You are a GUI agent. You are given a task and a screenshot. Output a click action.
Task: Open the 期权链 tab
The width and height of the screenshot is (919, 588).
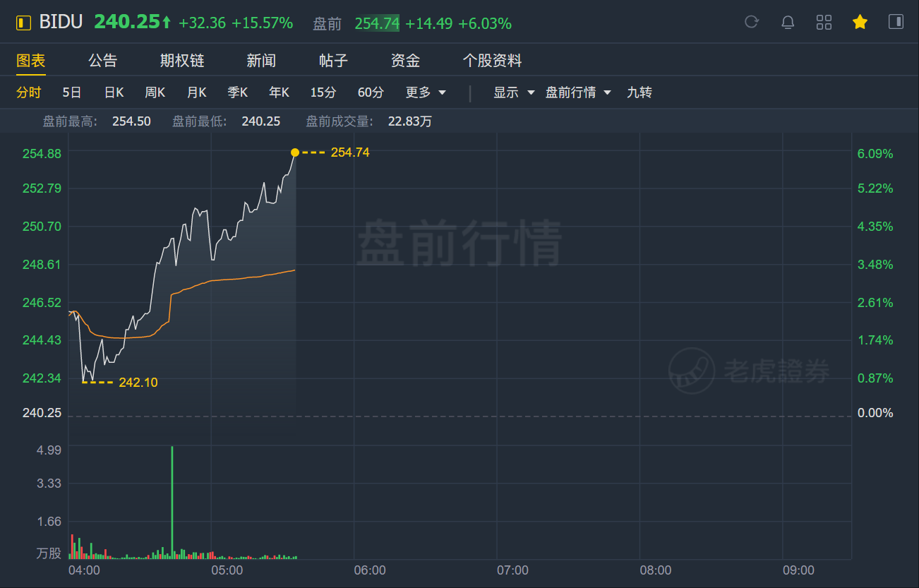tap(182, 61)
